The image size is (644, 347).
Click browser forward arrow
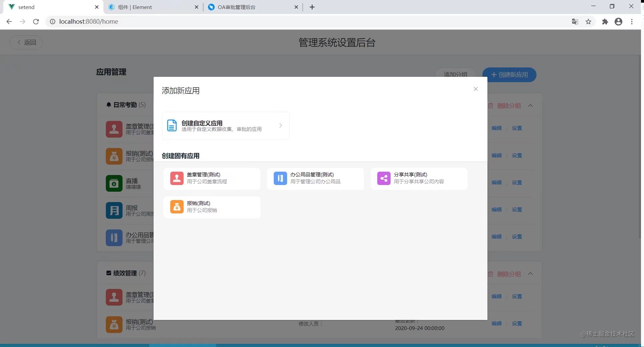22,21
